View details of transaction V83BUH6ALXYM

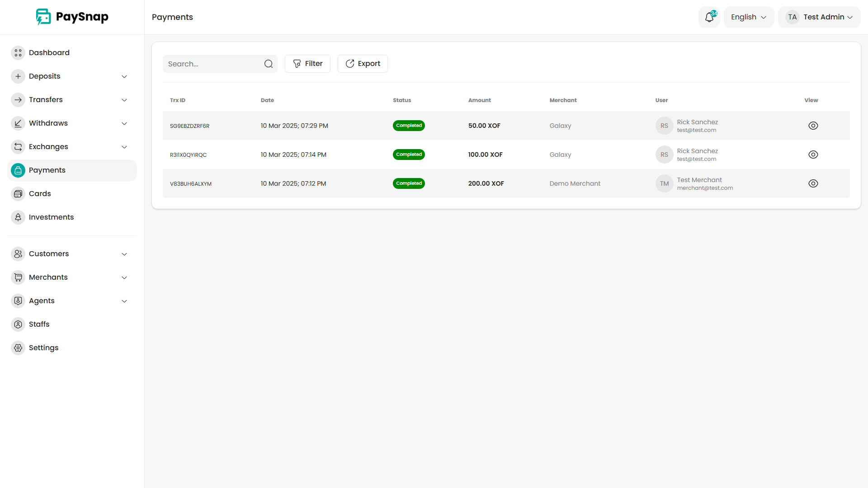tap(813, 183)
